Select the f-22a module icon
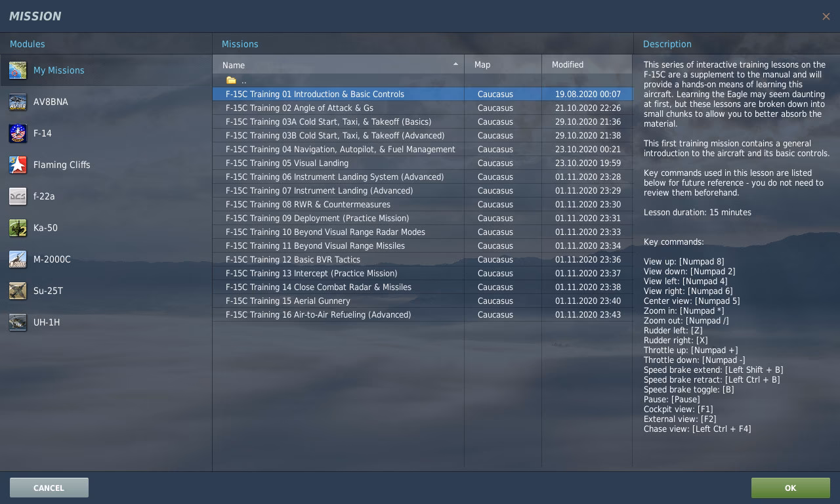 coord(18,196)
